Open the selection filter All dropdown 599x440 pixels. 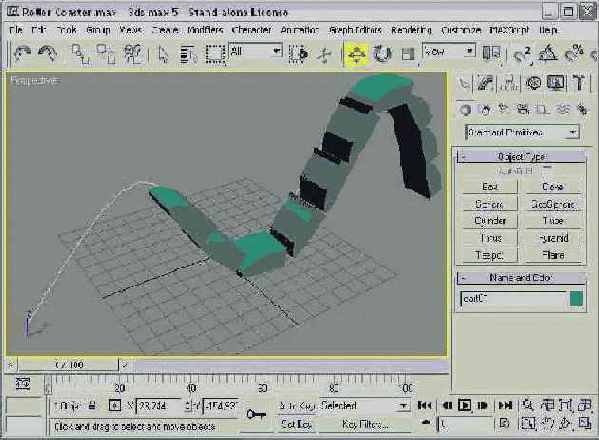(x=255, y=51)
